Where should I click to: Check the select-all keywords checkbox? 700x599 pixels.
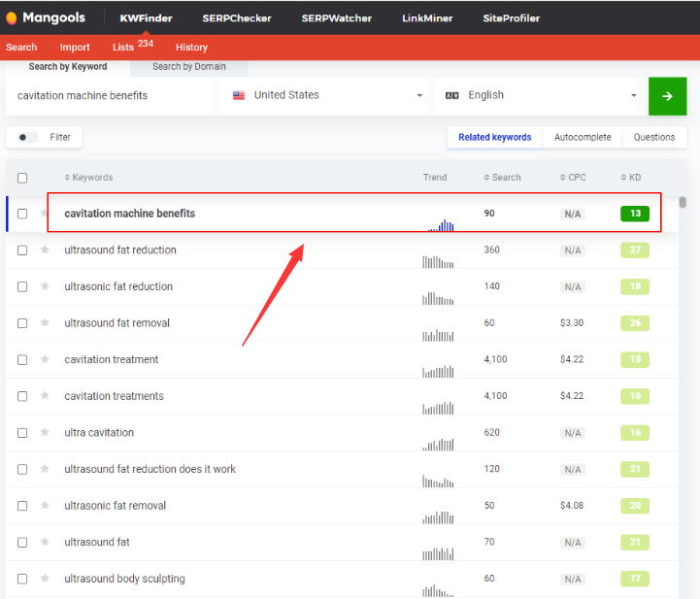(x=22, y=178)
